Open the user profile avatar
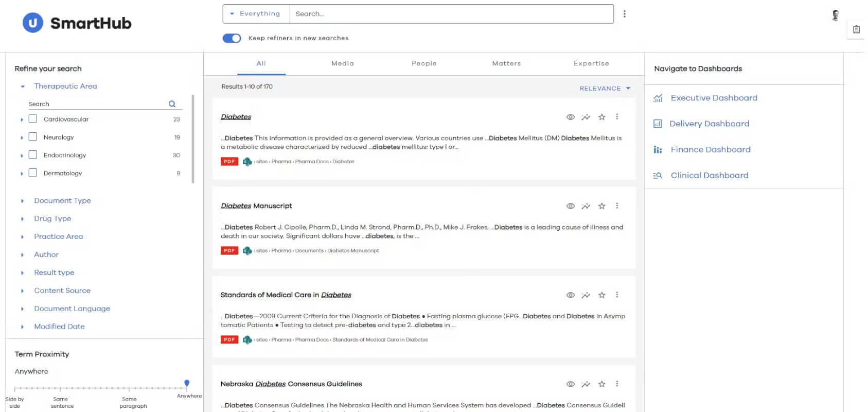 [x=836, y=15]
